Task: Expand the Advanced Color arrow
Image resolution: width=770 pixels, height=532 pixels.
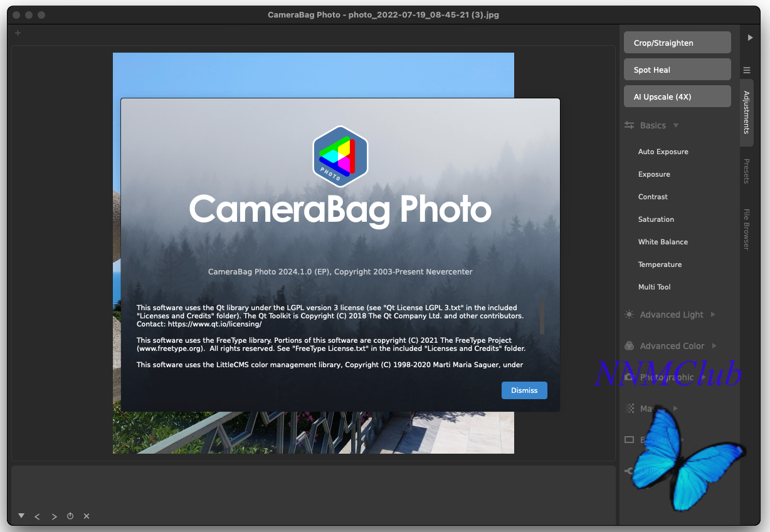Action: tap(714, 346)
